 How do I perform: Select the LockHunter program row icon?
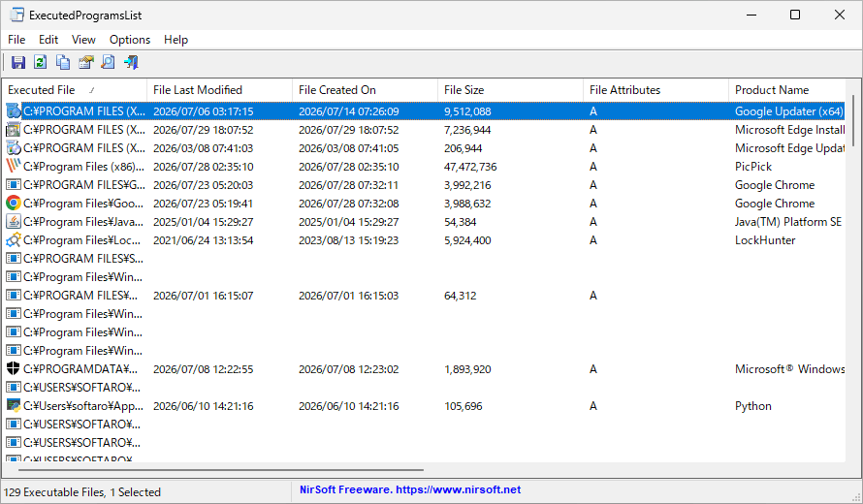[x=14, y=240]
